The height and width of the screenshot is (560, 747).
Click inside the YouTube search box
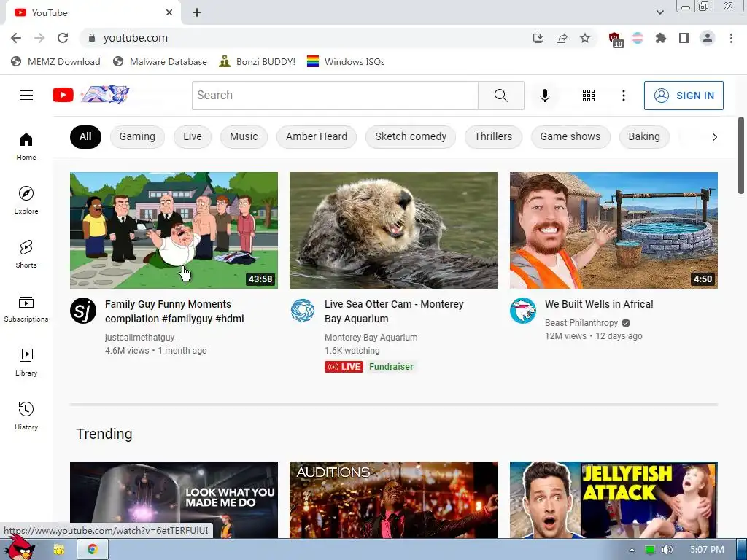tap(335, 96)
